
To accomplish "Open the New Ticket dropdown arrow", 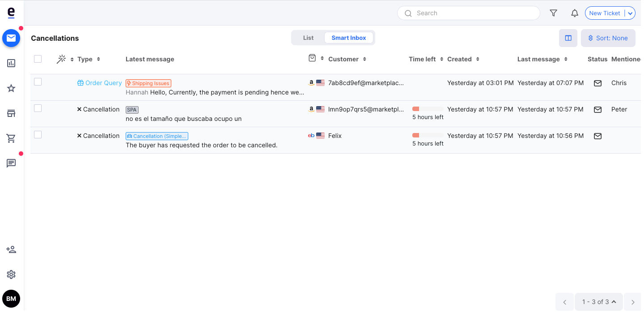I will (x=630, y=13).
